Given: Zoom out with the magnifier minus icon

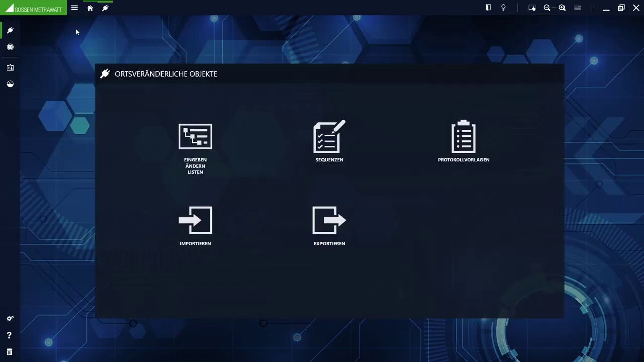Looking at the screenshot, I should [x=547, y=8].
